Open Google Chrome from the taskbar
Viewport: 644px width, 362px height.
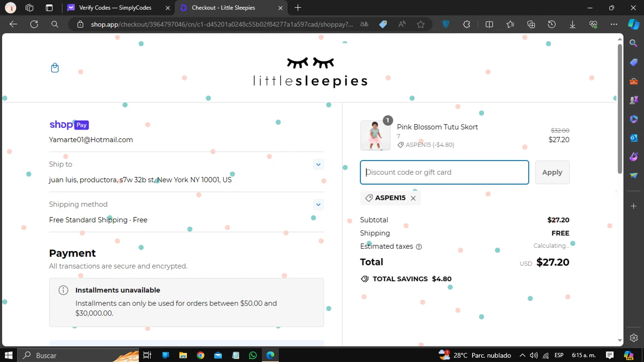click(200, 355)
